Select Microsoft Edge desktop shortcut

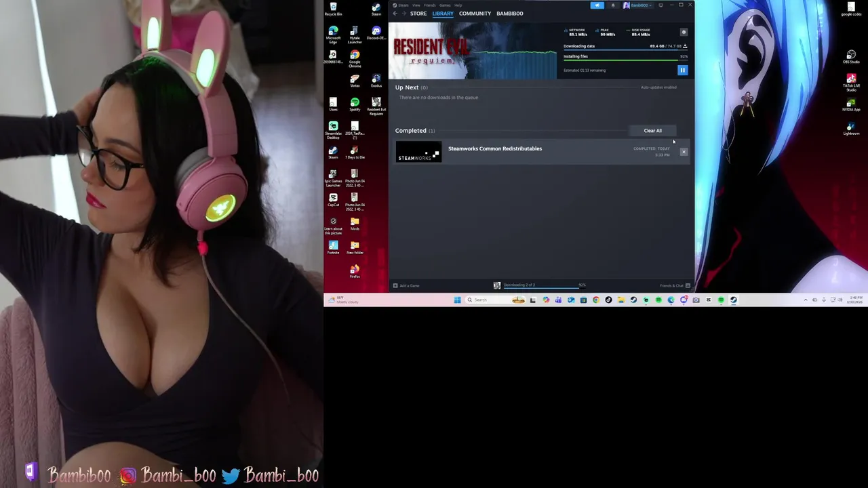coord(333,35)
